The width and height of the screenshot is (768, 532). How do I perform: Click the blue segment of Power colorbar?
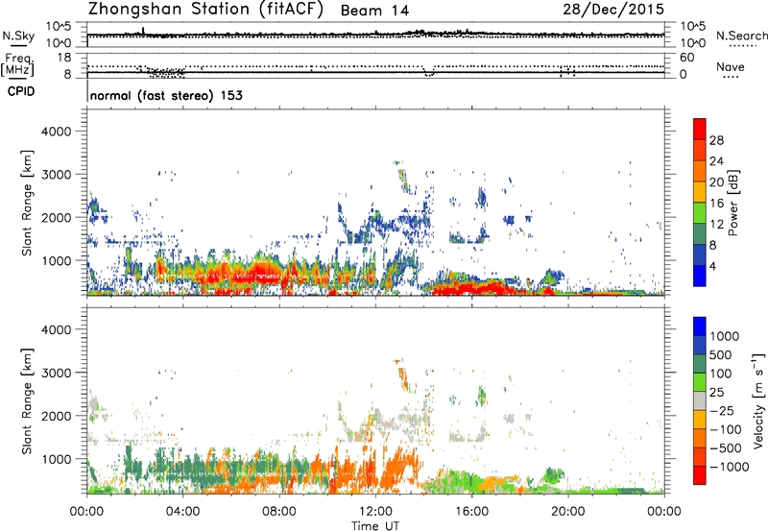point(700,276)
